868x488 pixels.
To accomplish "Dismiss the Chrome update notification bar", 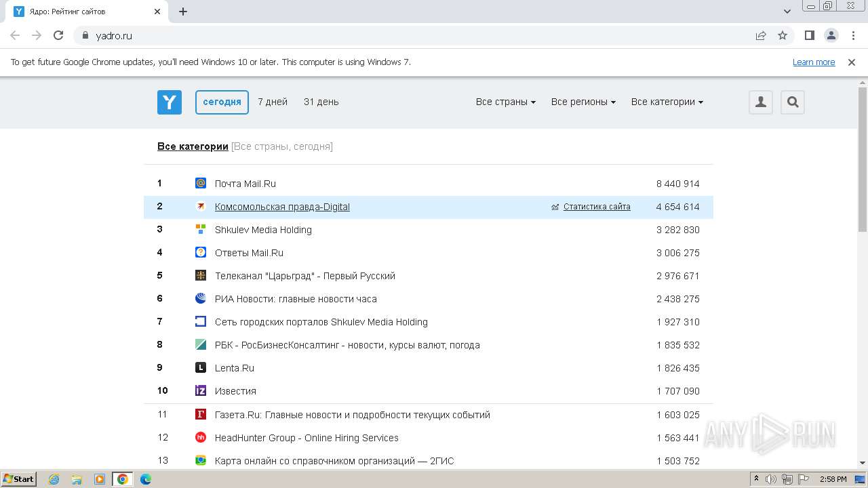I will 852,62.
